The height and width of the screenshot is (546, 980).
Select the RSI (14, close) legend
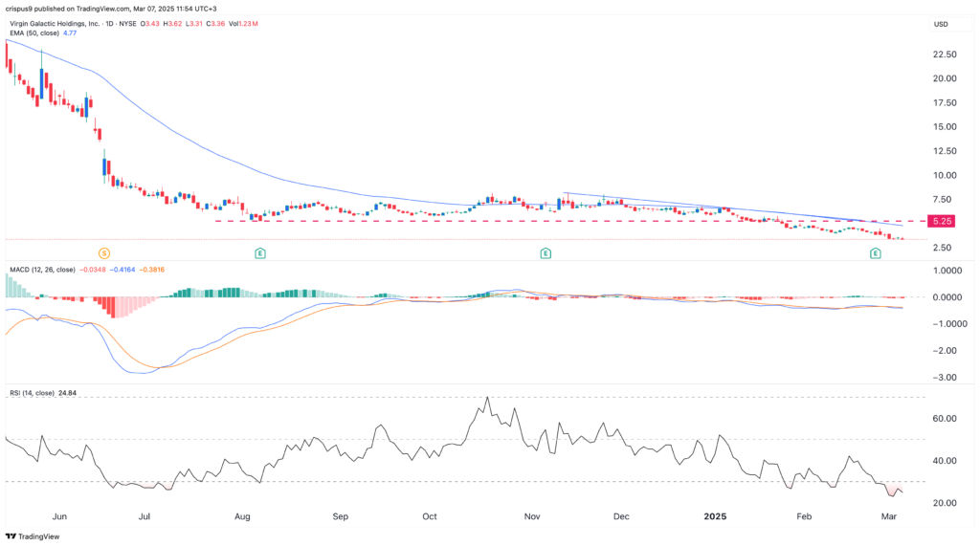pyautogui.click(x=32, y=394)
